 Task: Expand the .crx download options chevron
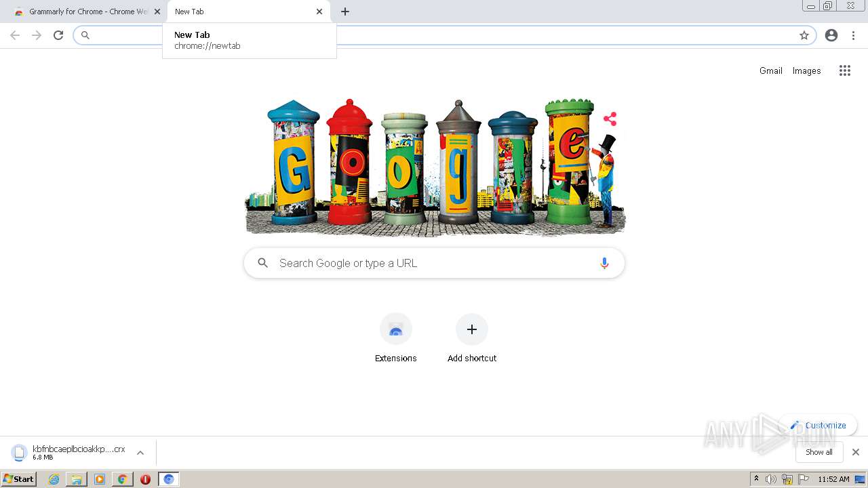tap(140, 453)
